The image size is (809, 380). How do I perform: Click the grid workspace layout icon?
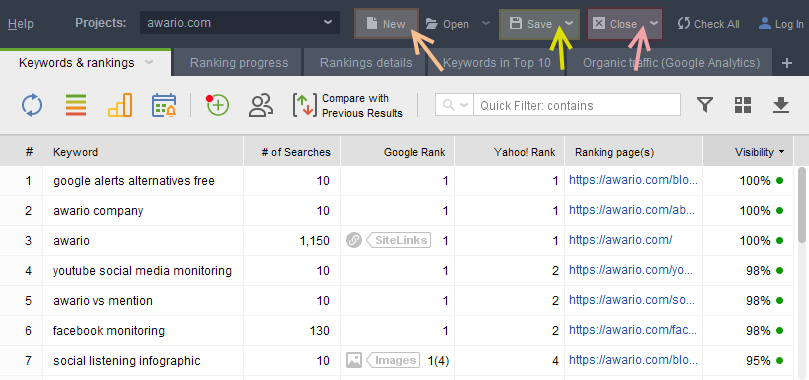[x=743, y=105]
